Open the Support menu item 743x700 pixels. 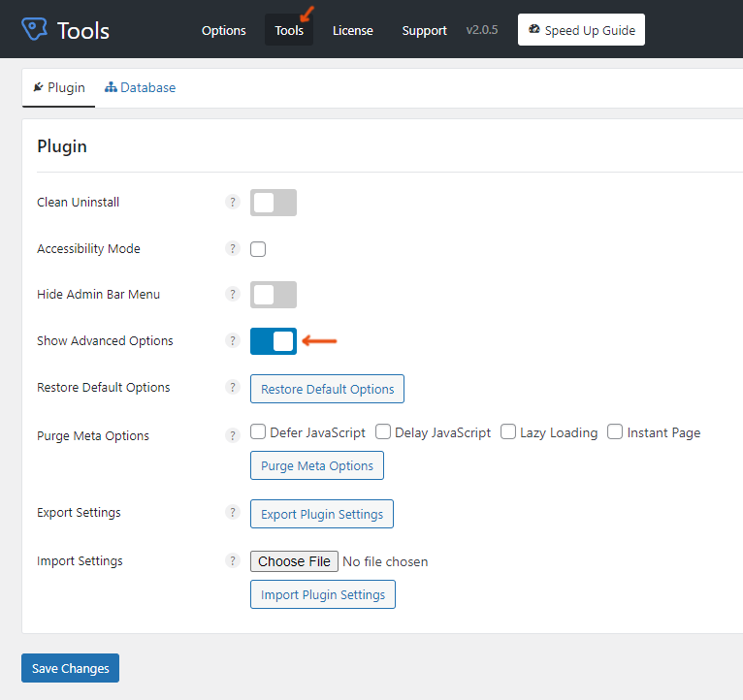pyautogui.click(x=424, y=30)
